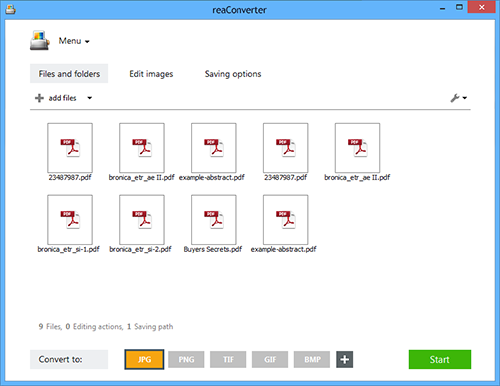The width and height of the screenshot is (500, 386).
Task: Select Buyers Secrets.pdf PDF icon
Action: [214, 220]
